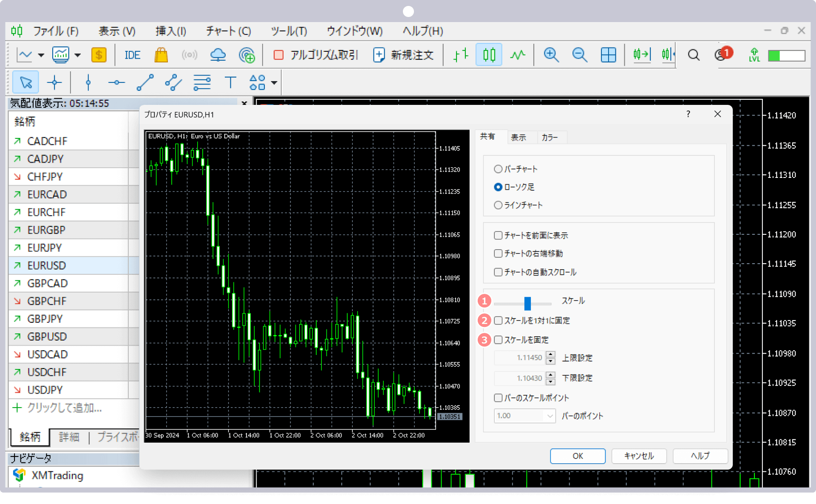Open the 挿入(I) menu
Image resolution: width=816 pixels, height=504 pixels.
click(x=171, y=31)
